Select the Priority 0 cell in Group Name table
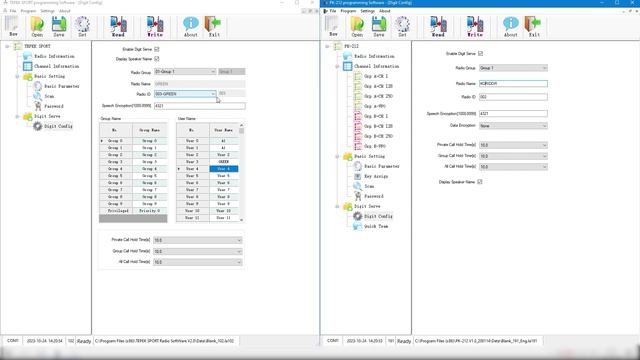Image resolution: width=640 pixels, height=360 pixels. pos(150,211)
